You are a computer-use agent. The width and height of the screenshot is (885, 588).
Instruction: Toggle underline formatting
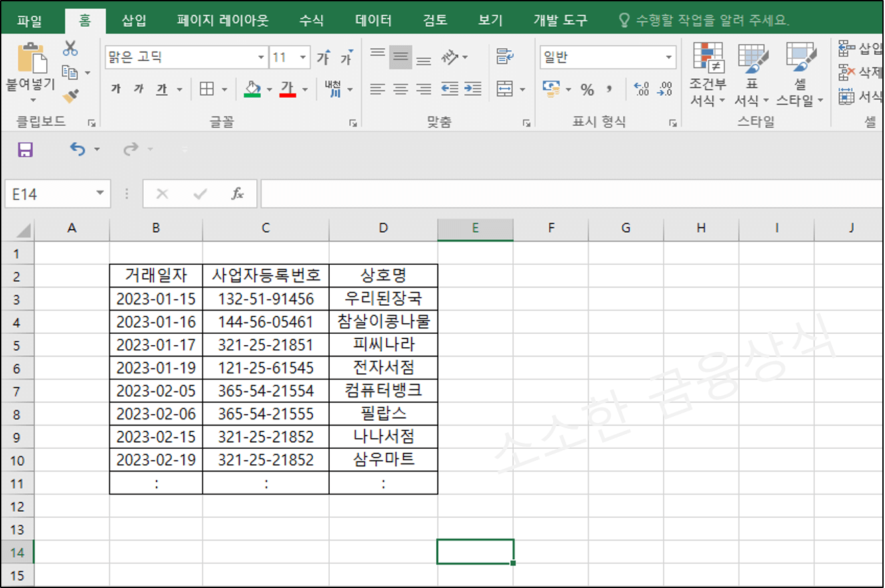[x=161, y=89]
